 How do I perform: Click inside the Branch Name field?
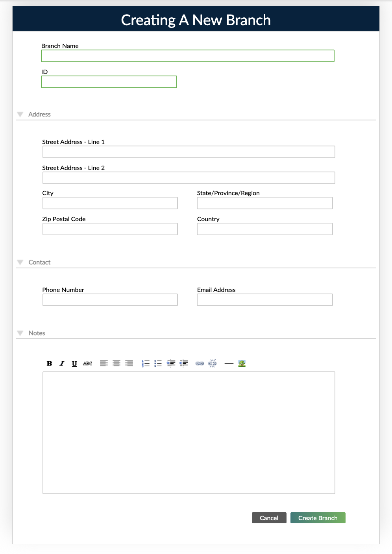click(x=188, y=56)
